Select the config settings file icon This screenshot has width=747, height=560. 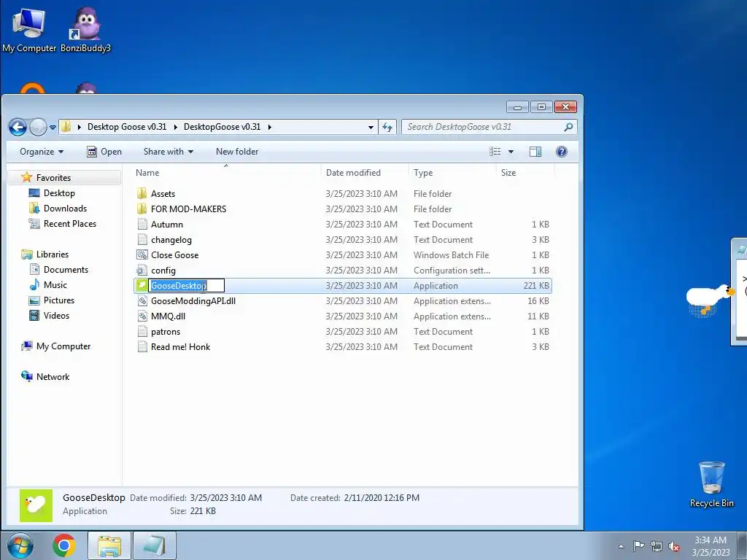142,270
